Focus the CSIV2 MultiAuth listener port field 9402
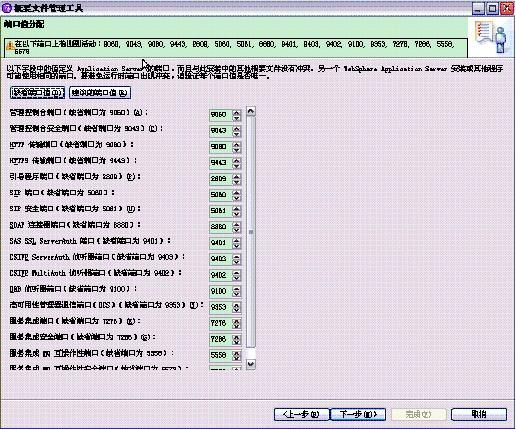 (x=220, y=275)
